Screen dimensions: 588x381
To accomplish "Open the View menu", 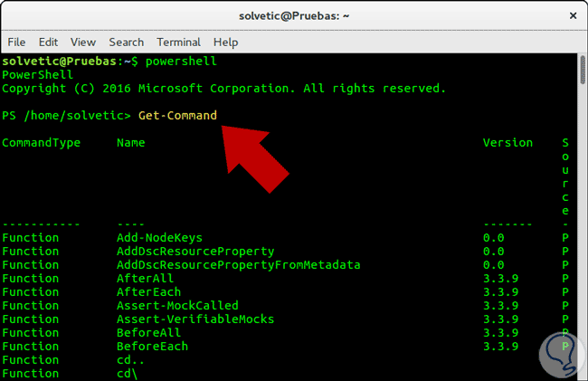I will 83,42.
